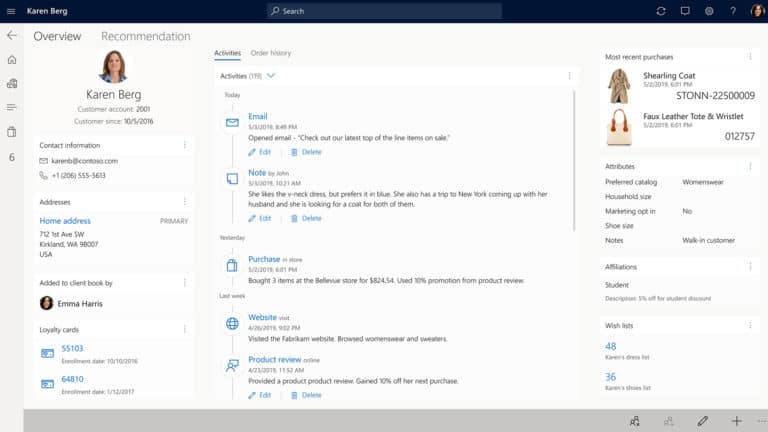
Task: Open Loyalty cards more options menu
Action: click(185, 329)
